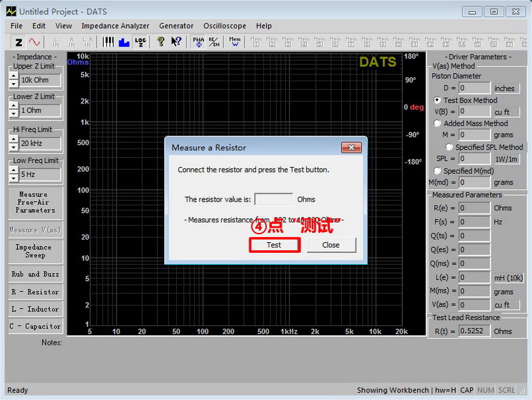Image resolution: width=532 pixels, height=400 pixels.
Task: Open the Oscilloscope menu
Action: [225, 26]
